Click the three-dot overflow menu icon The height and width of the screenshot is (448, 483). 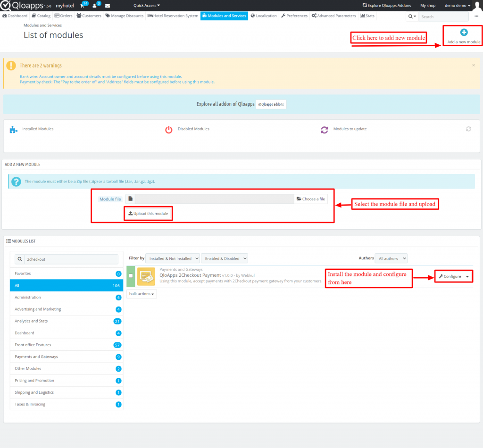pyautogui.click(x=476, y=17)
